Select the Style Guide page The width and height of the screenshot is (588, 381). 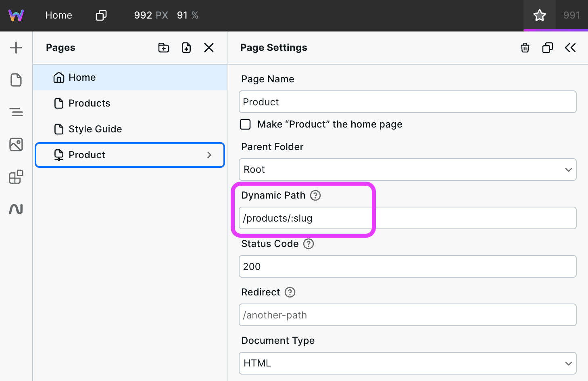pos(95,129)
